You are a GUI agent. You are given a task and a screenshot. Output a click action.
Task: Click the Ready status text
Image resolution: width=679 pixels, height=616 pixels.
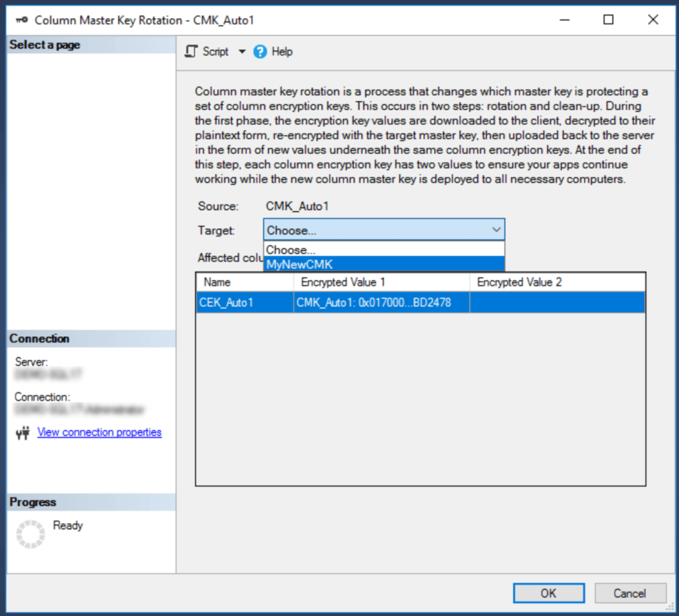[68, 526]
